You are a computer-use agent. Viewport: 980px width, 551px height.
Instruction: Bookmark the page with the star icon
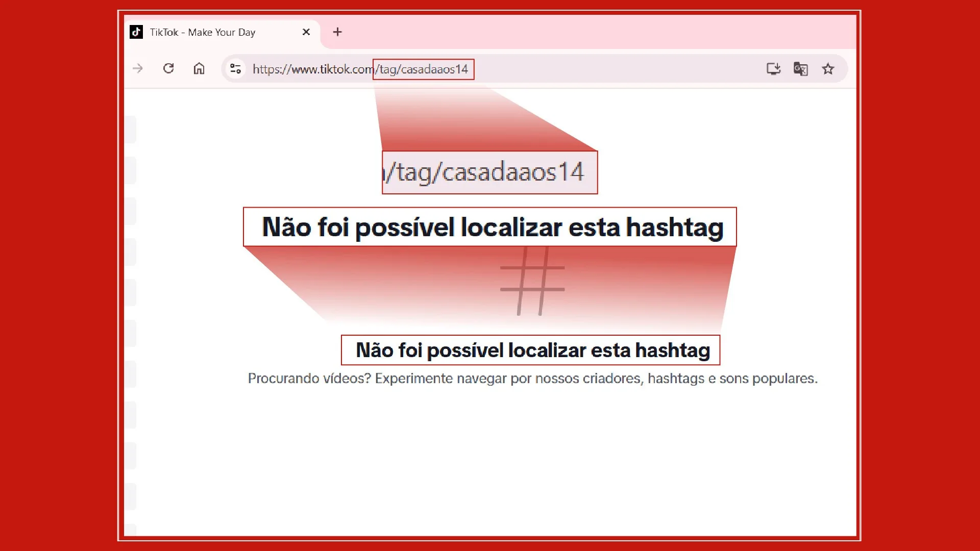[828, 69]
